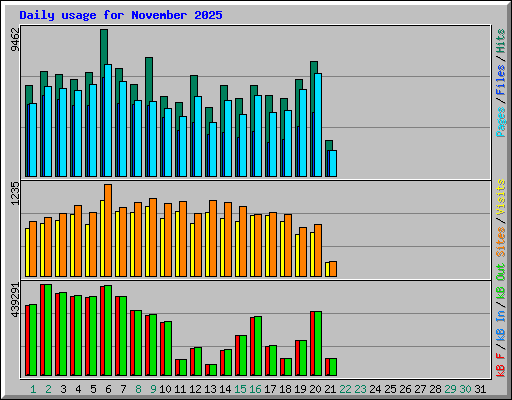Click the green kB Out bar for day 21
This screenshot has height=400, width=512.
(333, 367)
